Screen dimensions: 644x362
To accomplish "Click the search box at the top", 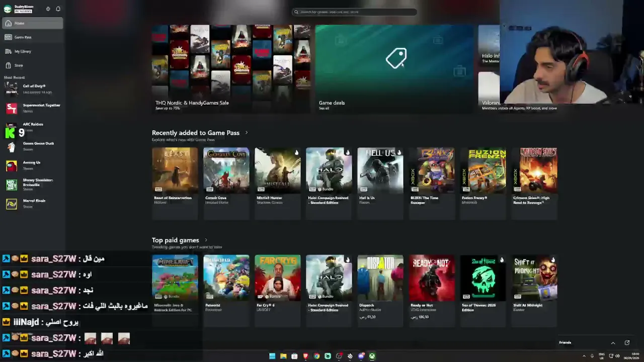I will (354, 12).
